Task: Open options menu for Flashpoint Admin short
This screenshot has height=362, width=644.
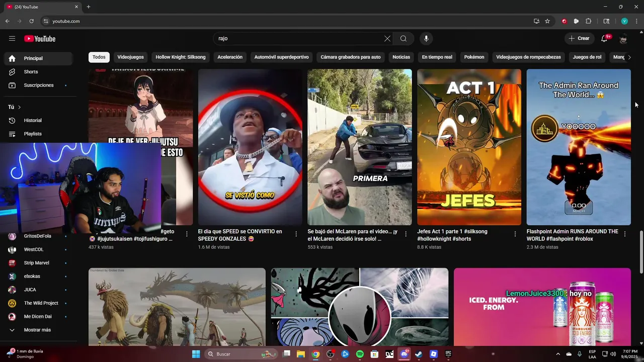Action: pos(625,234)
